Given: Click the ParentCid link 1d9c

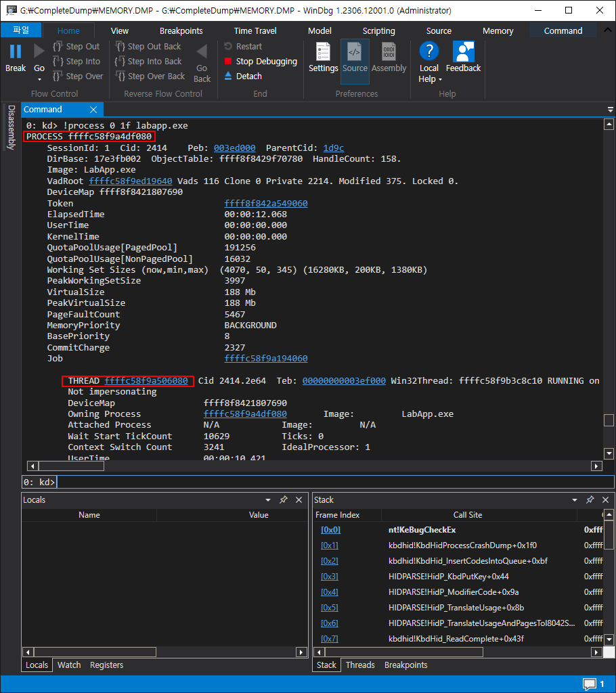Looking at the screenshot, I should pos(334,148).
